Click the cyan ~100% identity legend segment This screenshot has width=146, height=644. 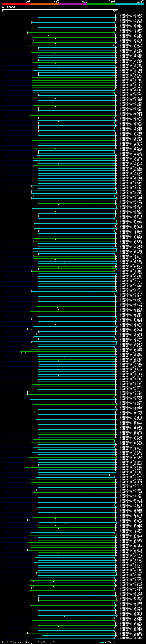click(x=130, y=4)
